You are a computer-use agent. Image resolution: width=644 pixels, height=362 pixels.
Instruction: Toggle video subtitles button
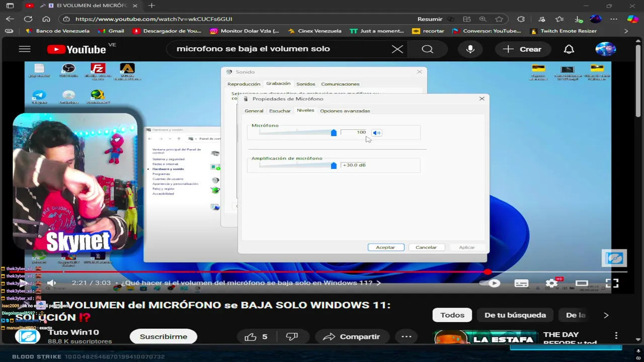pos(521,283)
